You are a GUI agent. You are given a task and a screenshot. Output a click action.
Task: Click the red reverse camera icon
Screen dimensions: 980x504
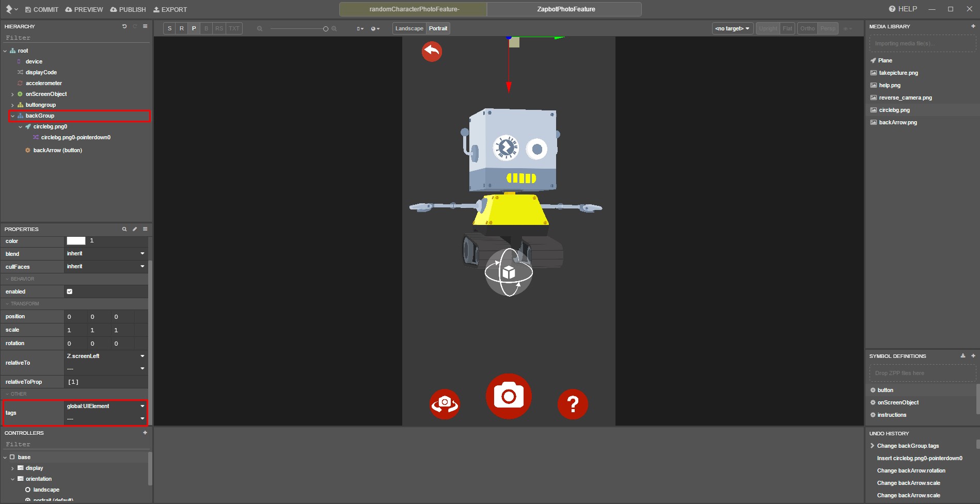click(x=445, y=404)
